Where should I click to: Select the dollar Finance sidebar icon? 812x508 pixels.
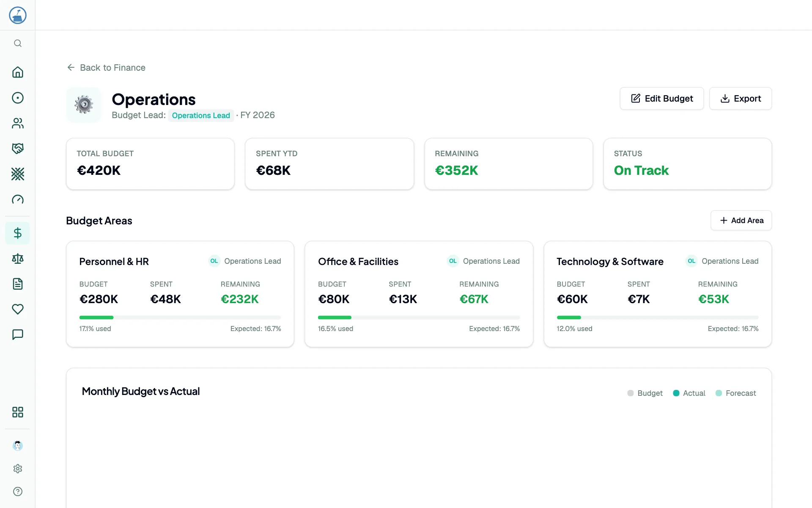coord(17,233)
